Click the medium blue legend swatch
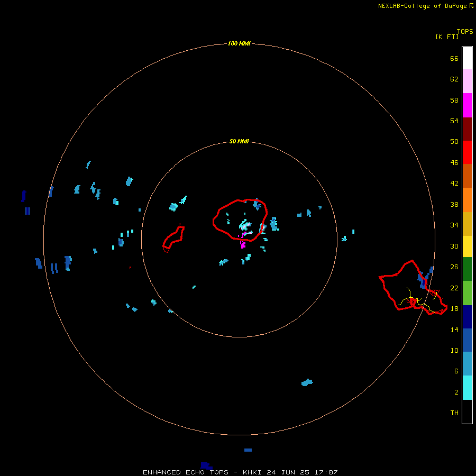 (467, 340)
